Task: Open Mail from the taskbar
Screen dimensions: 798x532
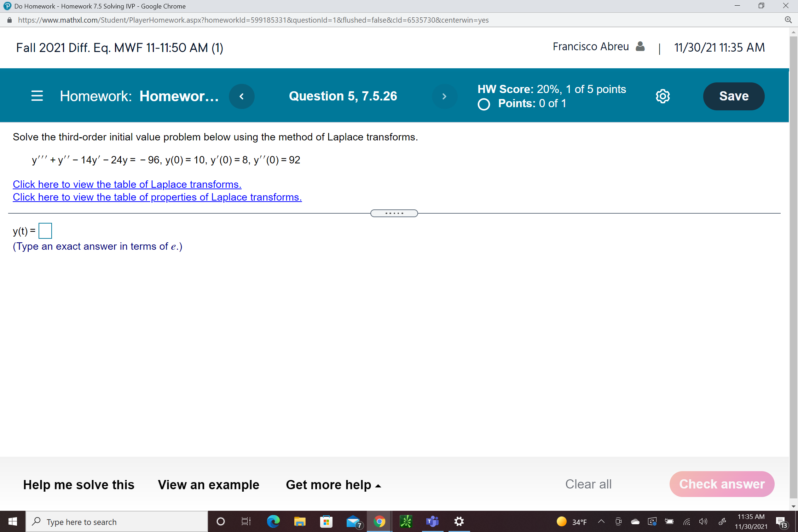Action: click(x=353, y=521)
